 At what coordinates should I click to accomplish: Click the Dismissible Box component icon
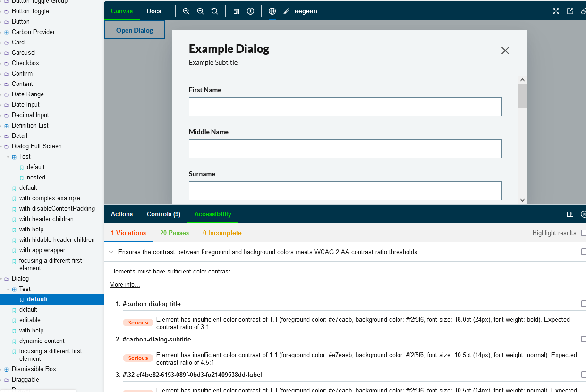click(x=7, y=369)
